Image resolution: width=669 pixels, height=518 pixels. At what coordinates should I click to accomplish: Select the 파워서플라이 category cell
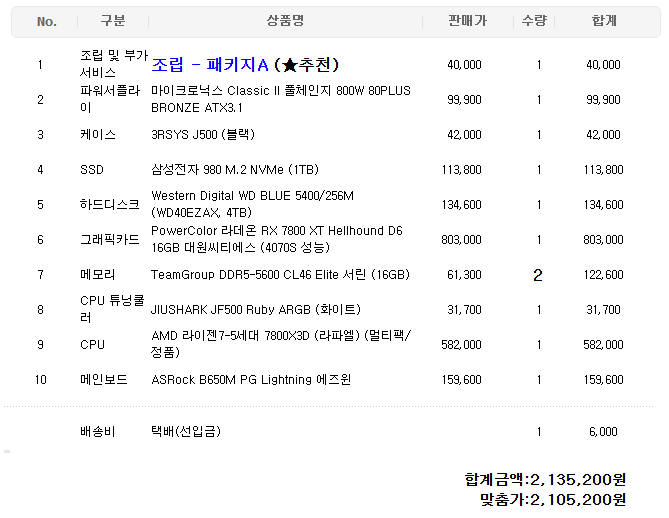pos(110,99)
